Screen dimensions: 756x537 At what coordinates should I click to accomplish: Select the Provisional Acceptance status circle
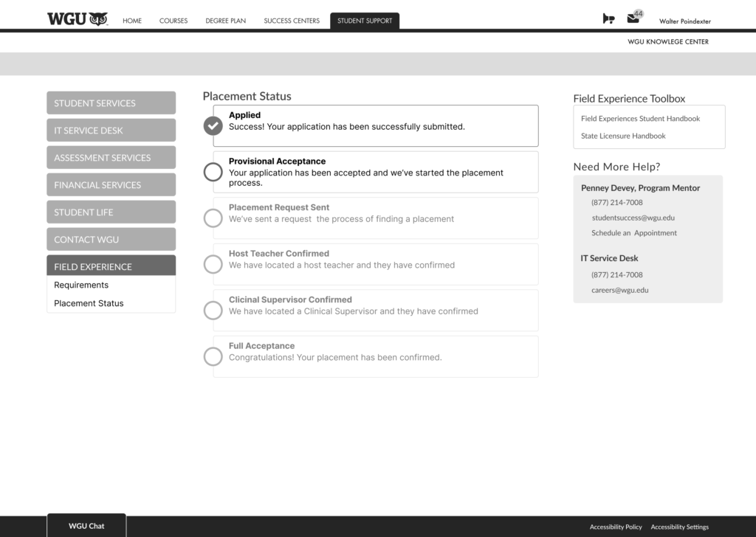pos(213,172)
